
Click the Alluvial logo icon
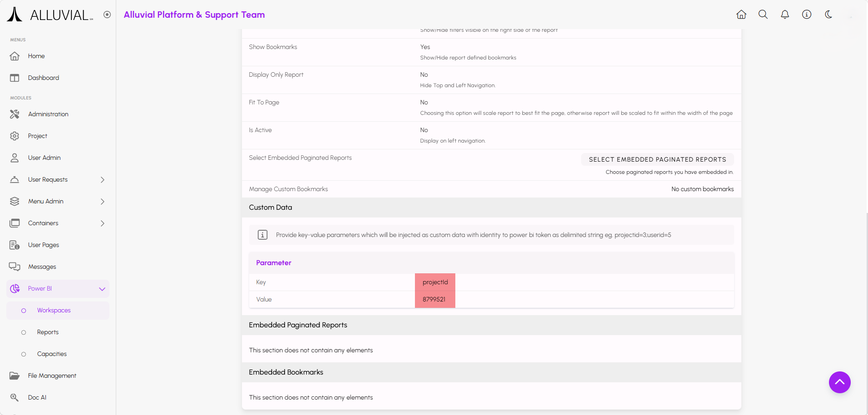[x=15, y=14]
